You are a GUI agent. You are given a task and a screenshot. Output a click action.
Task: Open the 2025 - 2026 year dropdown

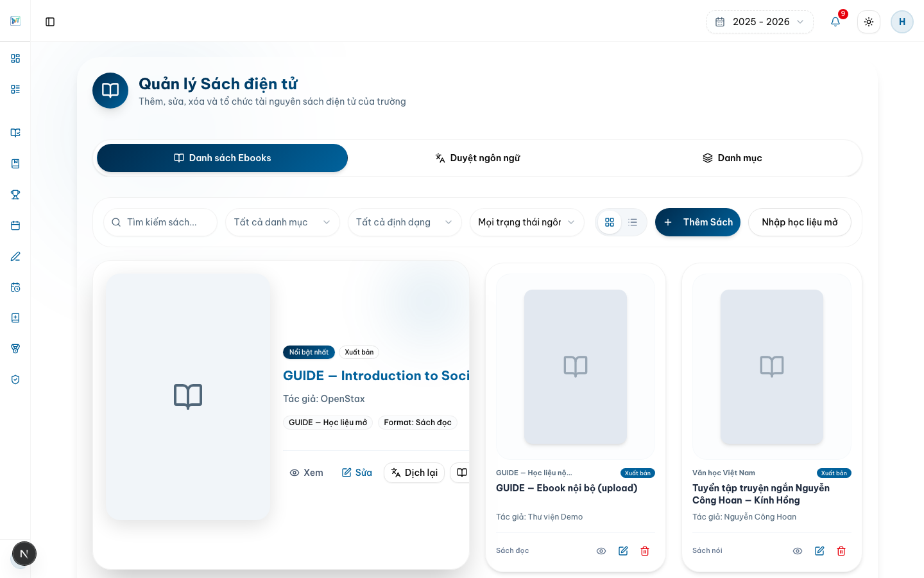point(760,22)
